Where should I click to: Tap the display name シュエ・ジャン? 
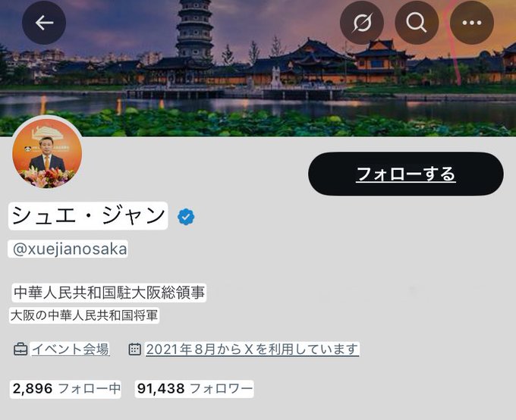click(88, 216)
